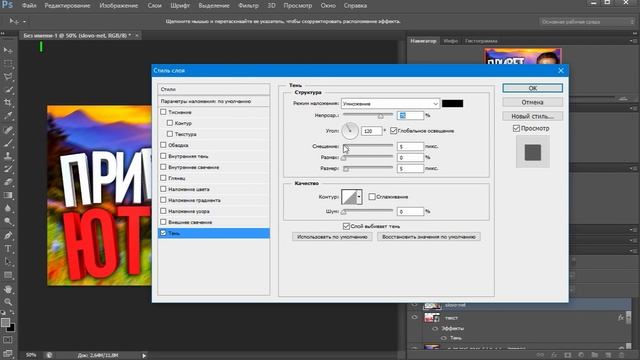The height and width of the screenshot is (360, 640).
Task: Select the Eyedropper tool
Action: click(8, 116)
